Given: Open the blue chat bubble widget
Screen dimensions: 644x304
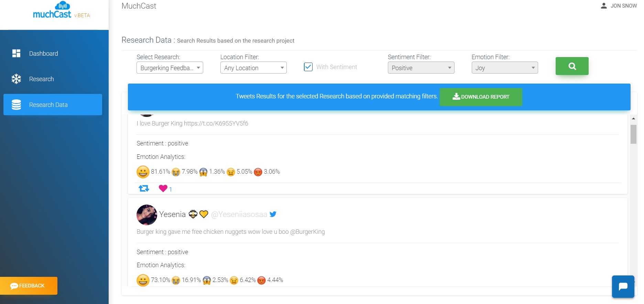Looking at the screenshot, I should 623,286.
